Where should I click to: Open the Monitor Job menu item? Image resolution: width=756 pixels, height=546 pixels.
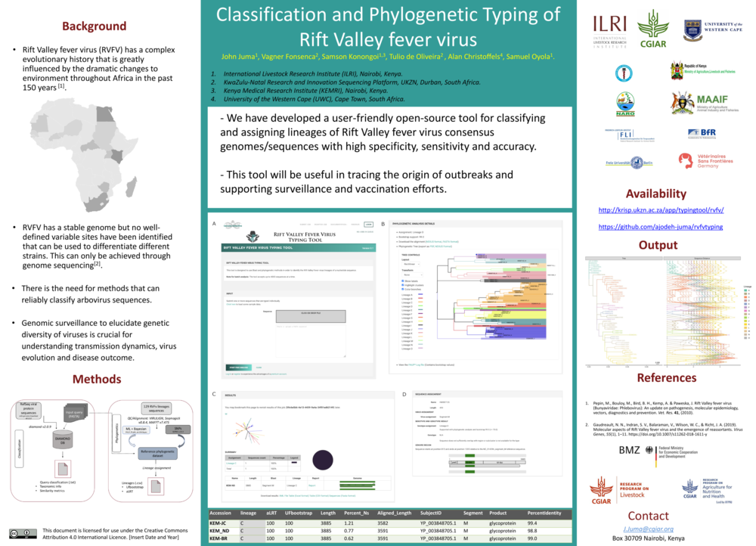point(321,225)
